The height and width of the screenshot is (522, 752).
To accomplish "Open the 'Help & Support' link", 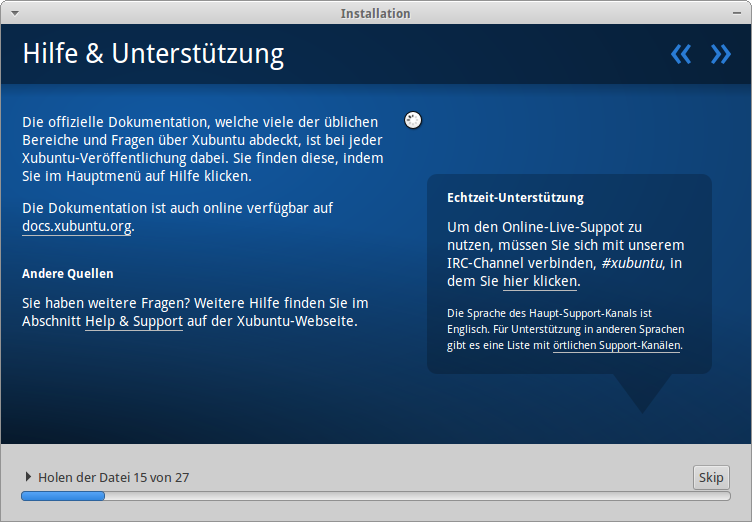I will click(134, 321).
